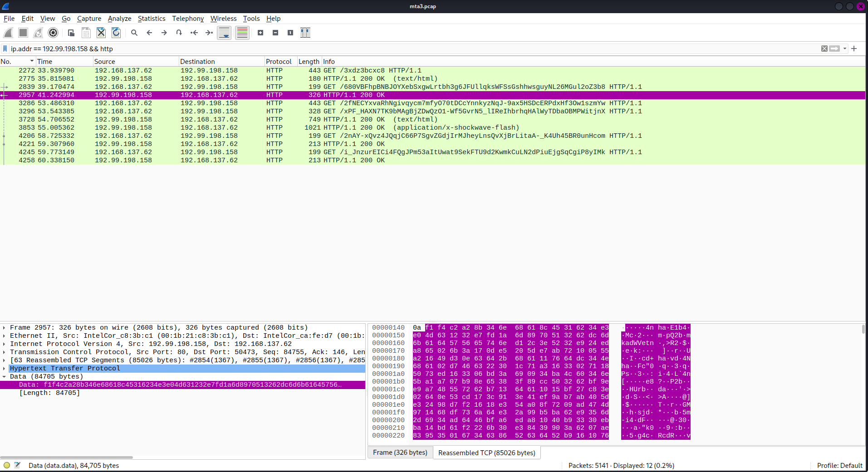This screenshot has width=868, height=472.
Task: Sort by the Time column header
Action: (x=64, y=61)
